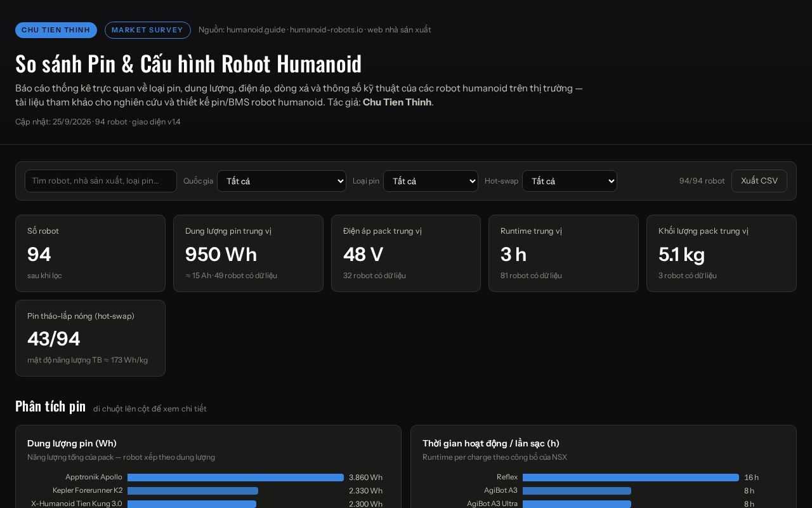Select the Điện áp pack trung vị card
812x508 pixels.
click(406, 253)
